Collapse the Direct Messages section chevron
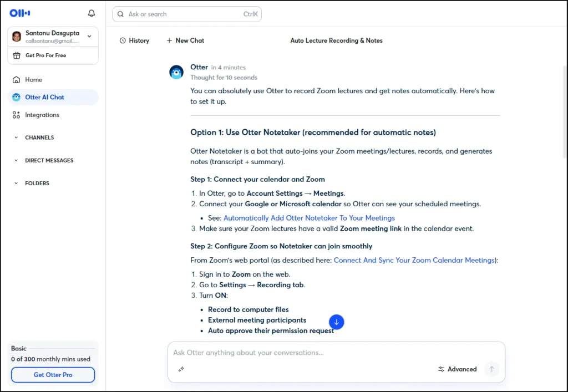This screenshot has height=392, width=568. 16,160
